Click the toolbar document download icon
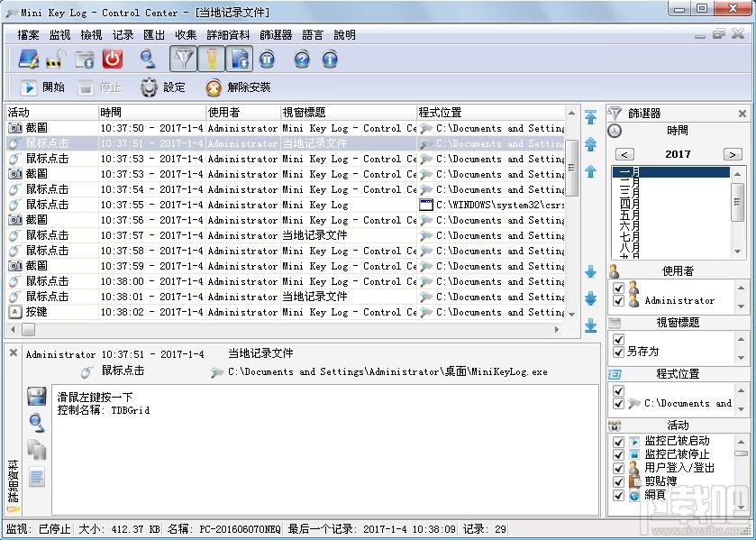756x540 pixels. 239,59
